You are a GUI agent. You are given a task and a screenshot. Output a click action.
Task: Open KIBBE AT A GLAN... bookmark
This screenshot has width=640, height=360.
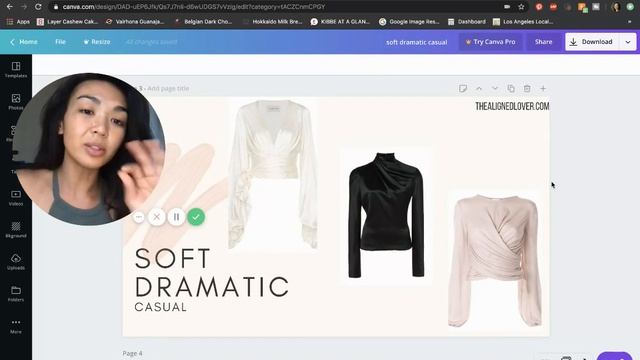tap(340, 22)
